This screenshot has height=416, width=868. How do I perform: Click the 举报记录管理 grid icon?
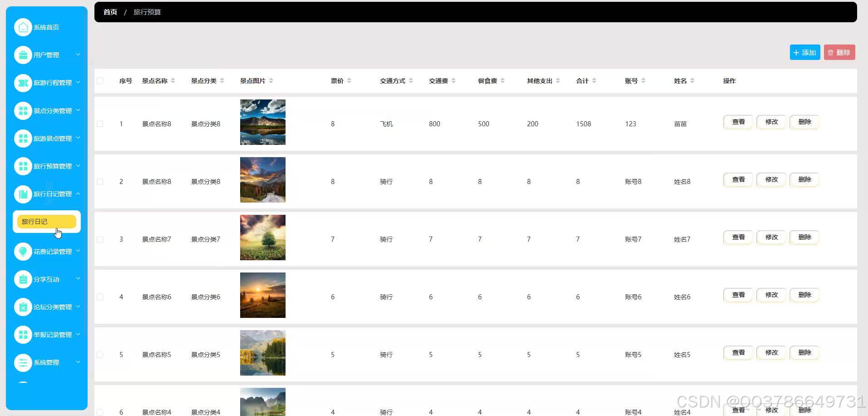tap(23, 335)
